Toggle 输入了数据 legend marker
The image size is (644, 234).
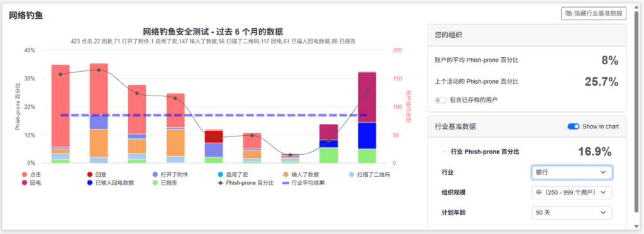point(286,174)
